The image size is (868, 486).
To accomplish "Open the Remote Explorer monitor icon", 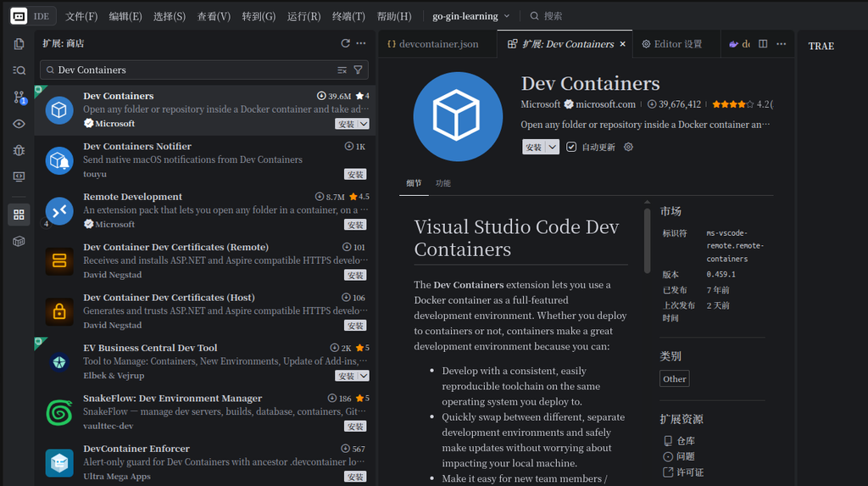I will tap(19, 176).
